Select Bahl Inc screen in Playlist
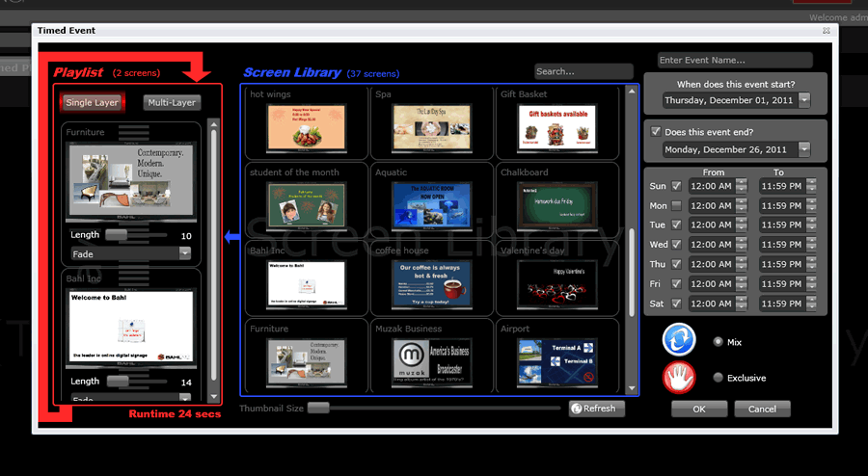The image size is (868, 476). tap(131, 328)
